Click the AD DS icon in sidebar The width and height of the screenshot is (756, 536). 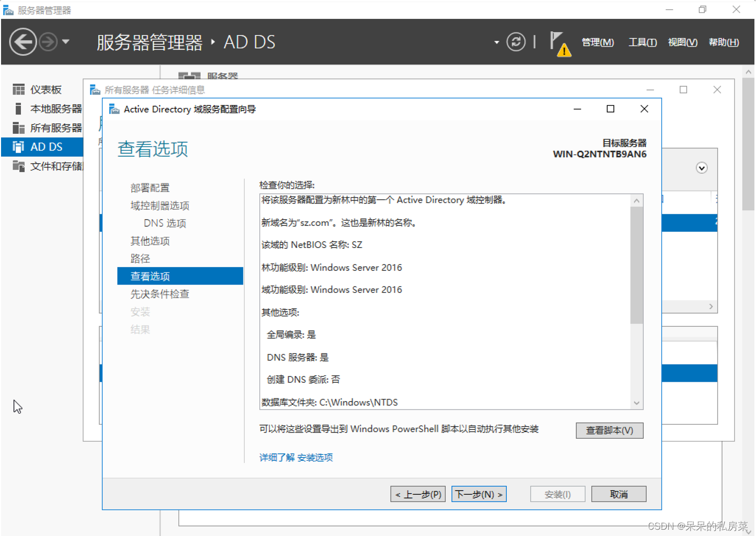[19, 147]
